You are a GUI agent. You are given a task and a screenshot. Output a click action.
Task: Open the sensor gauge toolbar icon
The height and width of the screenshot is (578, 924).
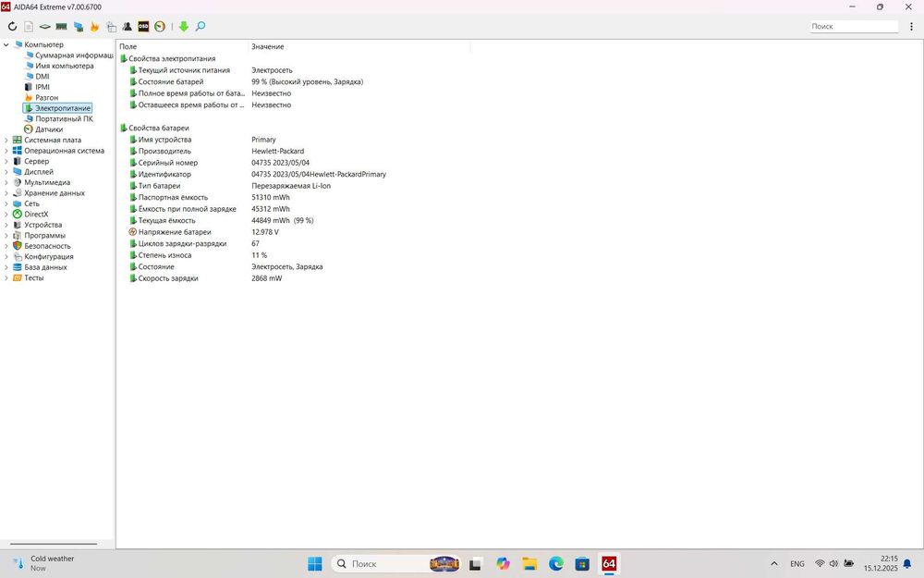click(160, 27)
